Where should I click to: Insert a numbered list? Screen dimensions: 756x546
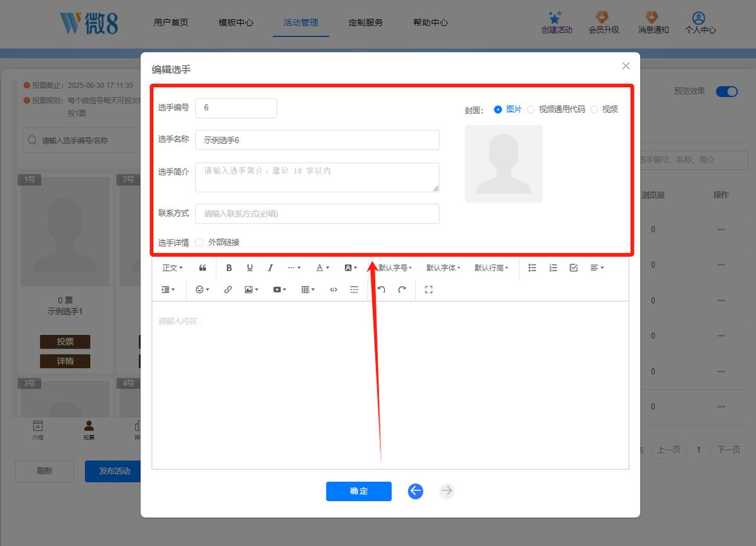pyautogui.click(x=553, y=268)
